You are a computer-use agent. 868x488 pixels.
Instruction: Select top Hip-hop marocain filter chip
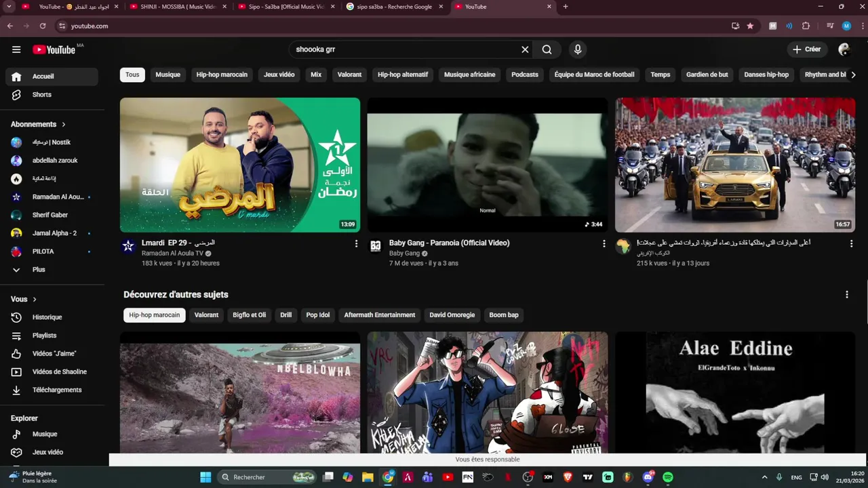point(222,75)
